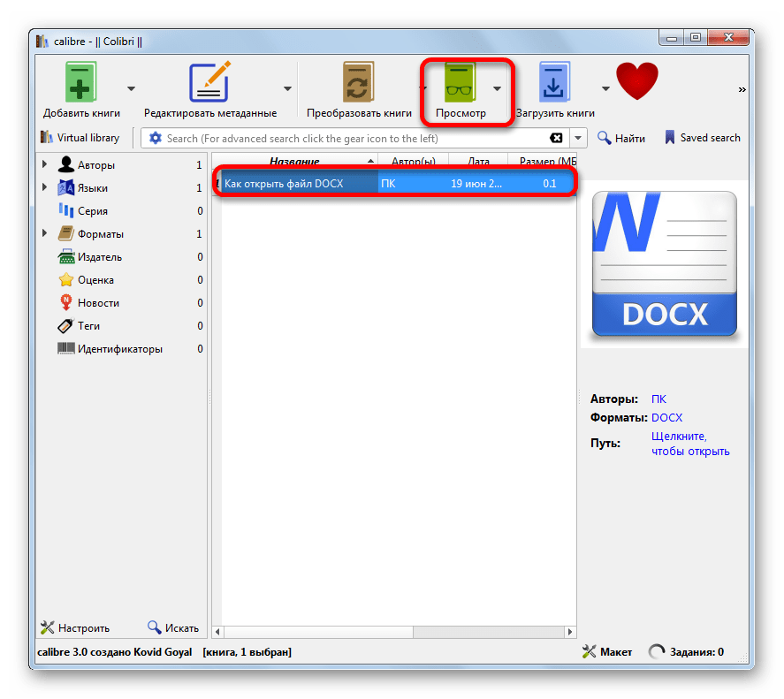Image resolution: width=784 pixels, height=699 pixels.
Task: Click the Настроить tag browser button
Action: pos(75,627)
